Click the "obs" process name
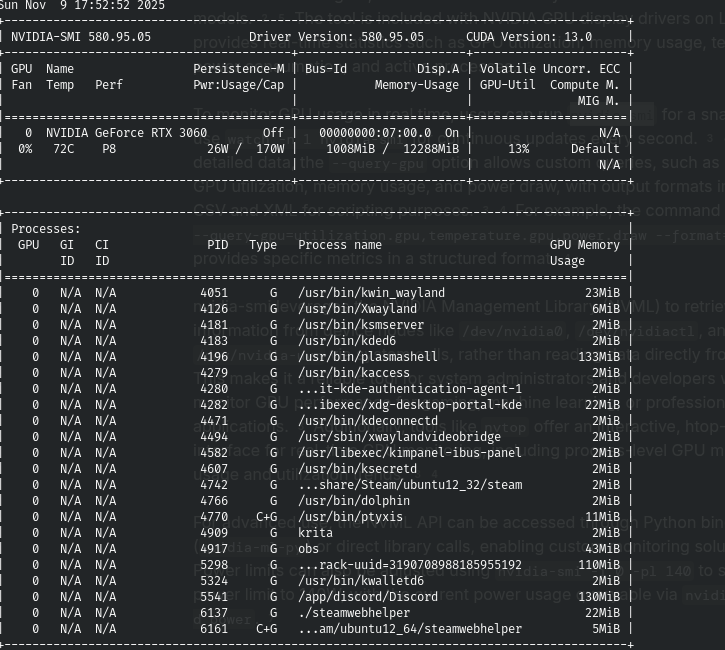The height and width of the screenshot is (650, 725). click(308, 549)
